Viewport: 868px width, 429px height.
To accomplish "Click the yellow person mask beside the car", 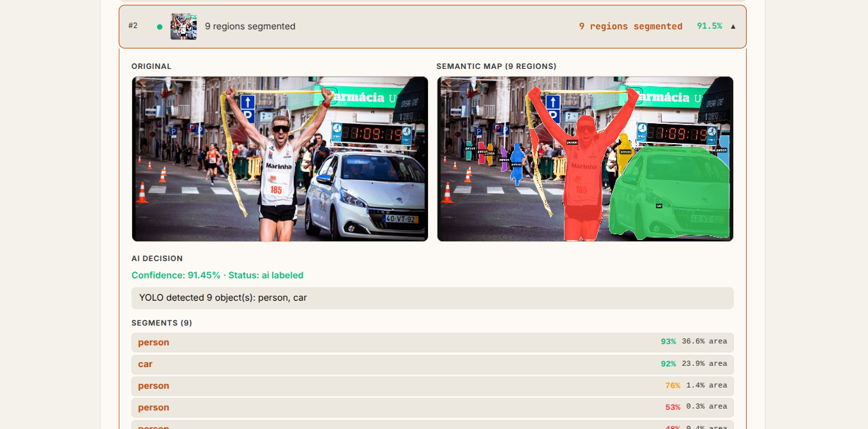I will click(x=624, y=153).
